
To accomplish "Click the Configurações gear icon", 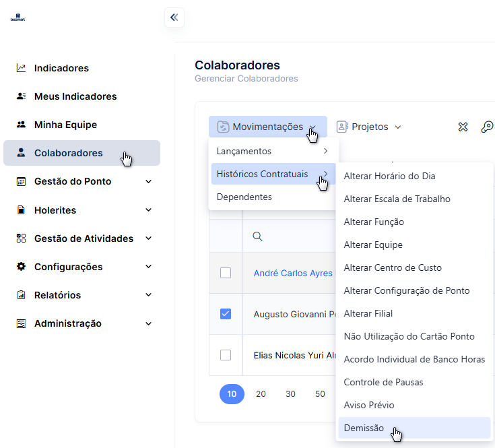I will pyautogui.click(x=21, y=267).
